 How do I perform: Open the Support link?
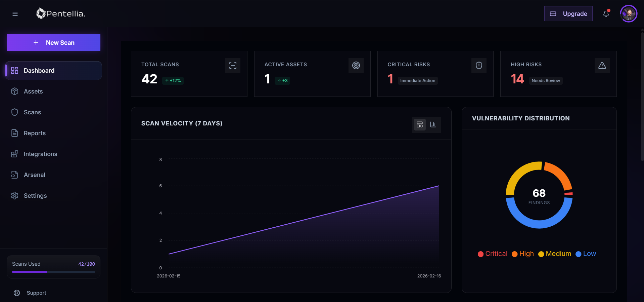[x=36, y=293]
